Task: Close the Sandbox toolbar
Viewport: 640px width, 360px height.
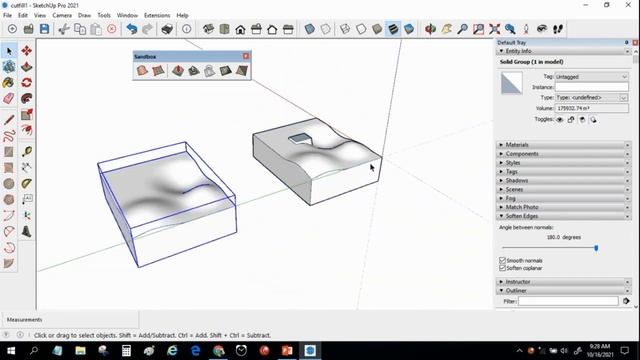Action: click(246, 56)
